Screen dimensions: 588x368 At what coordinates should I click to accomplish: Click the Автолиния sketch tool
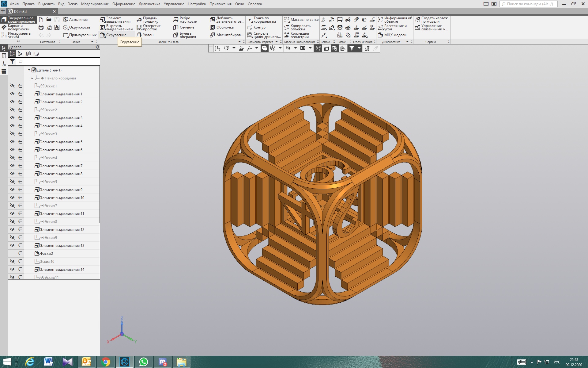pos(75,20)
